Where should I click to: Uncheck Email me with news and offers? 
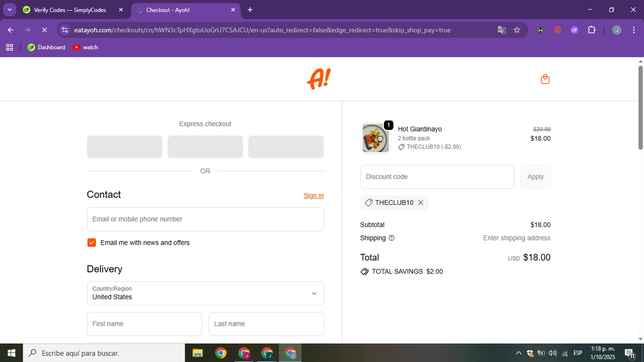click(91, 243)
